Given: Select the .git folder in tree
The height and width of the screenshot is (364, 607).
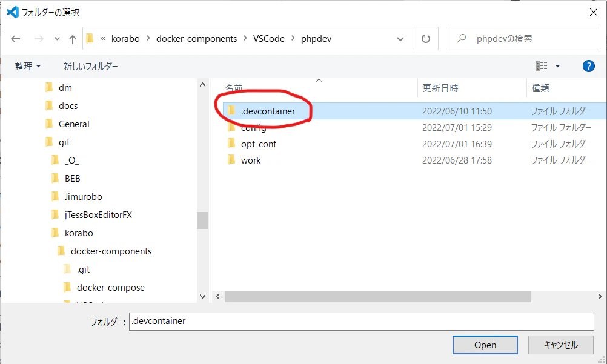Looking at the screenshot, I should click(x=83, y=270).
